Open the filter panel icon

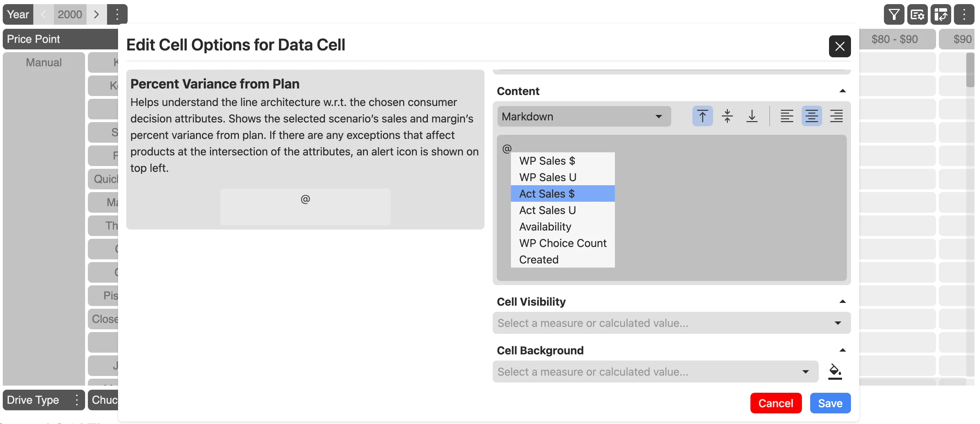pos(894,14)
